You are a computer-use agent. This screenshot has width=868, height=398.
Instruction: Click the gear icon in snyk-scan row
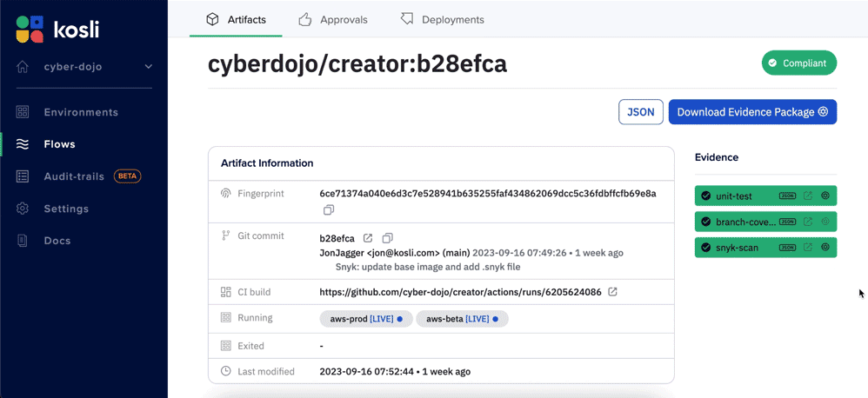click(x=825, y=247)
